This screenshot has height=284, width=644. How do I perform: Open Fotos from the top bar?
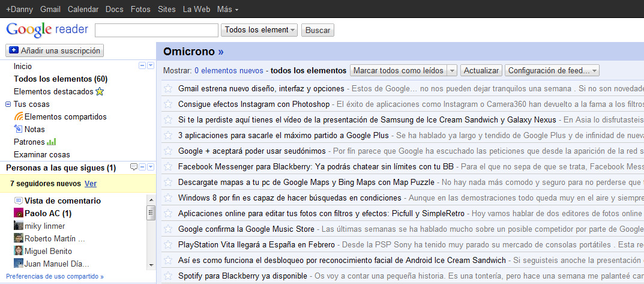coord(140,9)
